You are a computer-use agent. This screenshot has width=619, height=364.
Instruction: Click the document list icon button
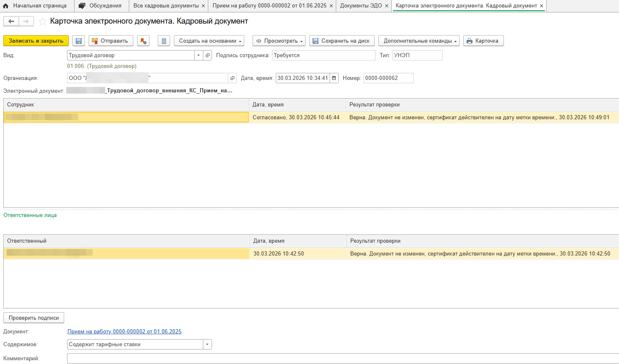tap(164, 41)
